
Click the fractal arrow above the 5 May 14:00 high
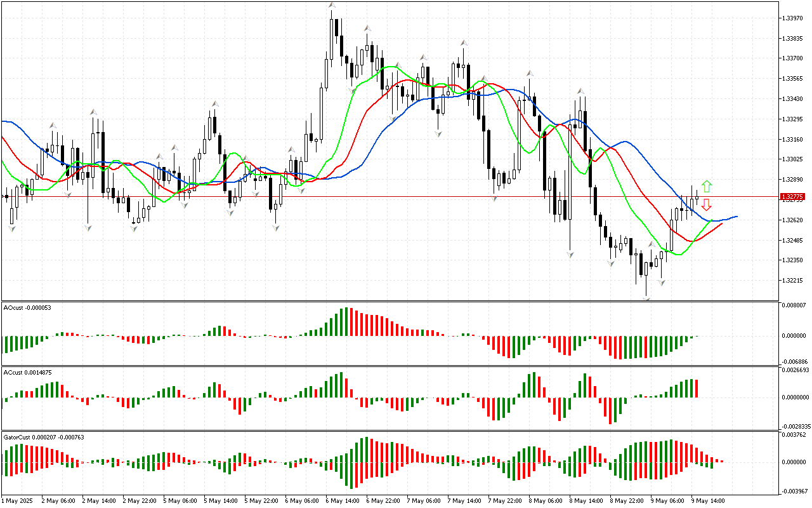click(215, 103)
